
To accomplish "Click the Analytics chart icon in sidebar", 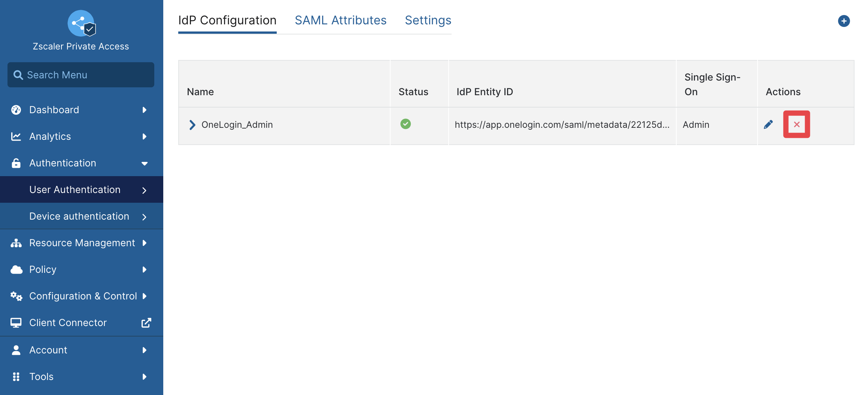I will (16, 136).
